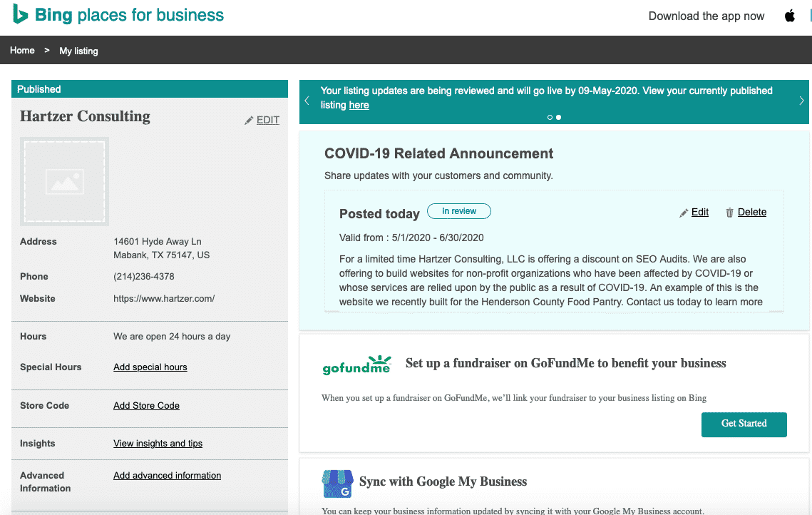
Task: Click the left chevron on the notification banner
Action: [x=307, y=101]
